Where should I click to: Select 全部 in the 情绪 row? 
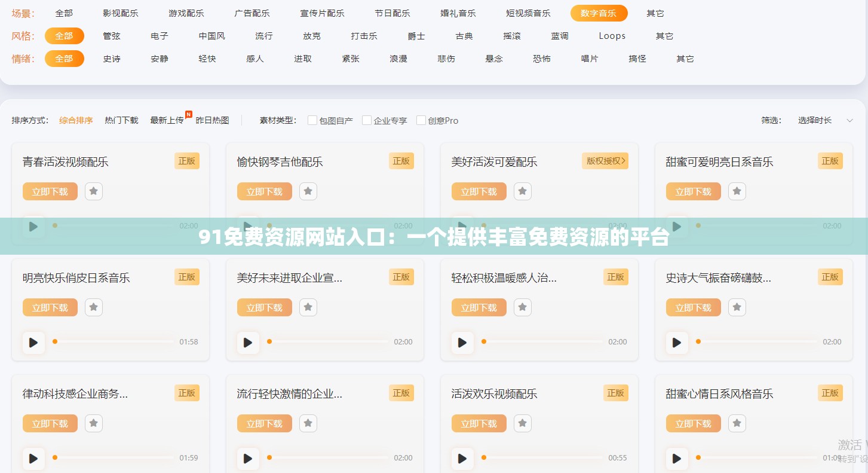coord(65,59)
